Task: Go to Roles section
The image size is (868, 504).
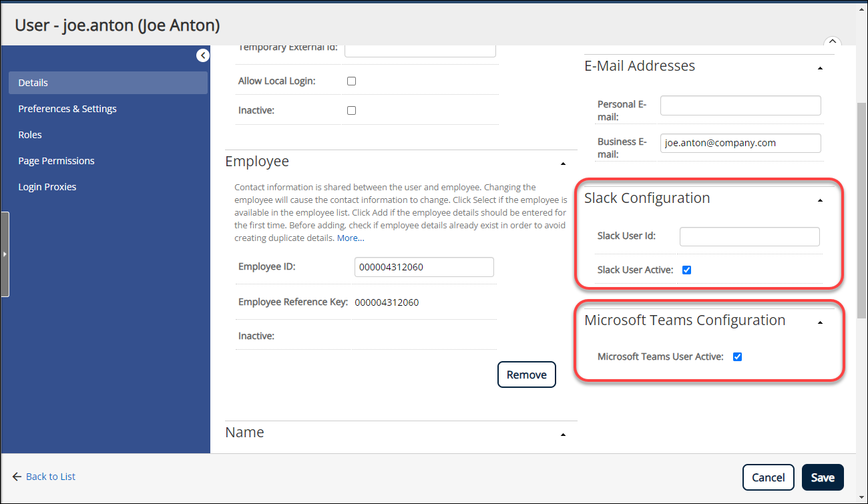Action: 30,135
